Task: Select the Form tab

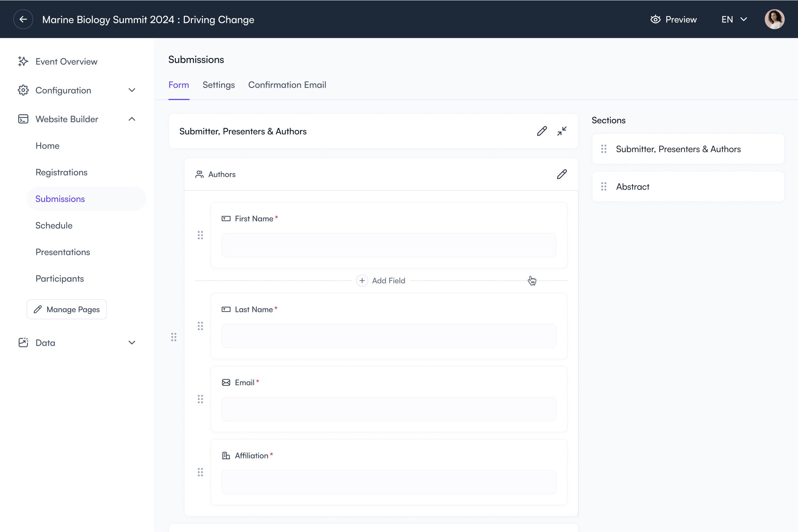Action: 178,85
